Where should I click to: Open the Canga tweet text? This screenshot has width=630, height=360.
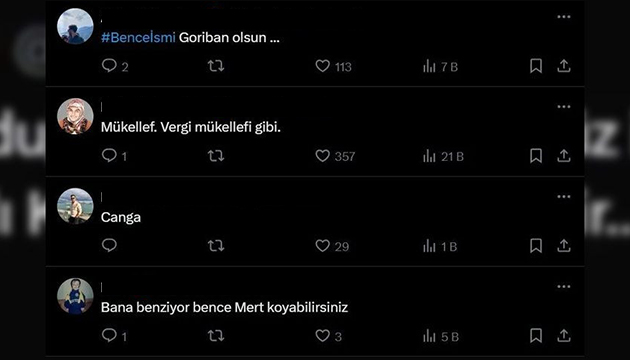(121, 217)
